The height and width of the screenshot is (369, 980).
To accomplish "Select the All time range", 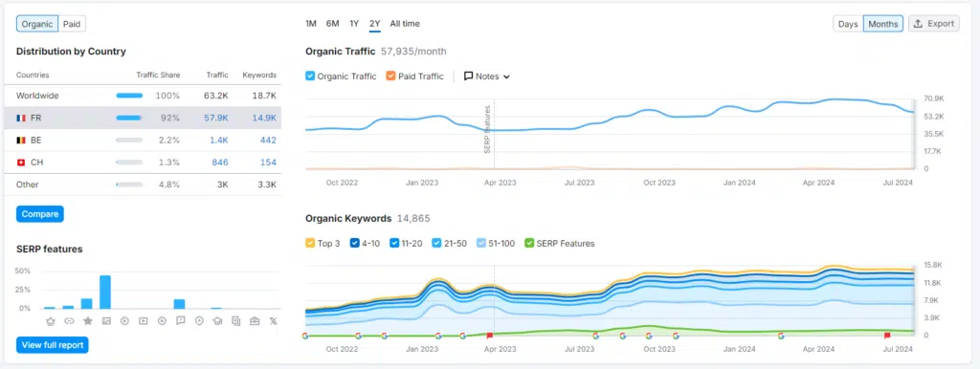I will tap(405, 24).
